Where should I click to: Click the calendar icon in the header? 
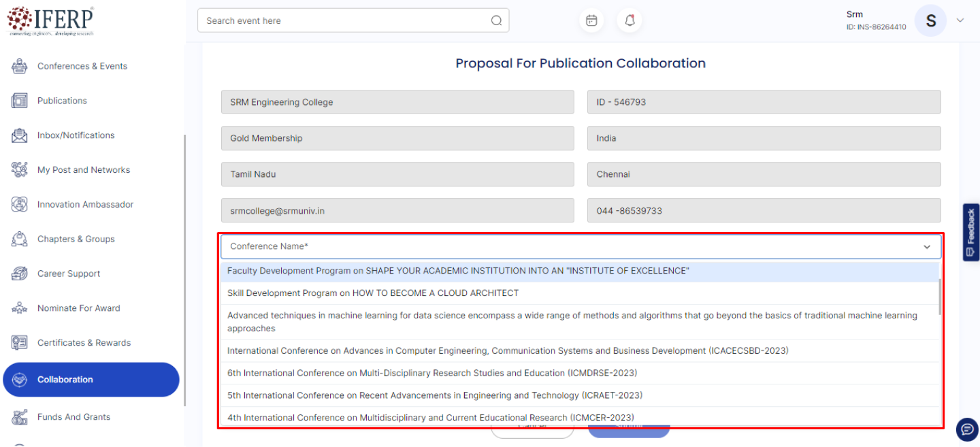591,20
